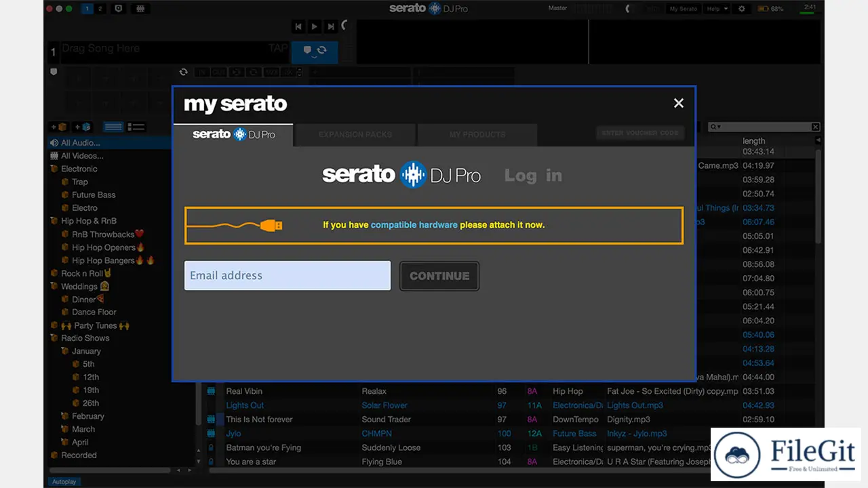Viewport: 868px width, 488px height.
Task: Collapse the January crate
Action: pyautogui.click(x=65, y=351)
